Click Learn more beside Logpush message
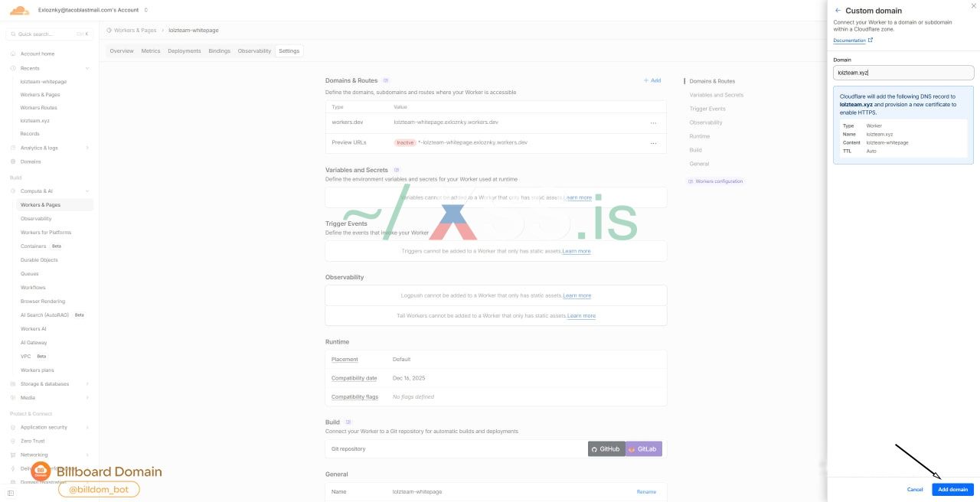Viewport: 980px width, 502px height. [577, 295]
